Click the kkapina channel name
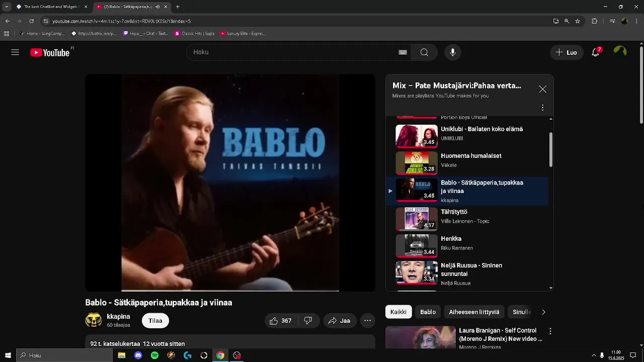The height and width of the screenshot is (362, 644). tap(118, 317)
